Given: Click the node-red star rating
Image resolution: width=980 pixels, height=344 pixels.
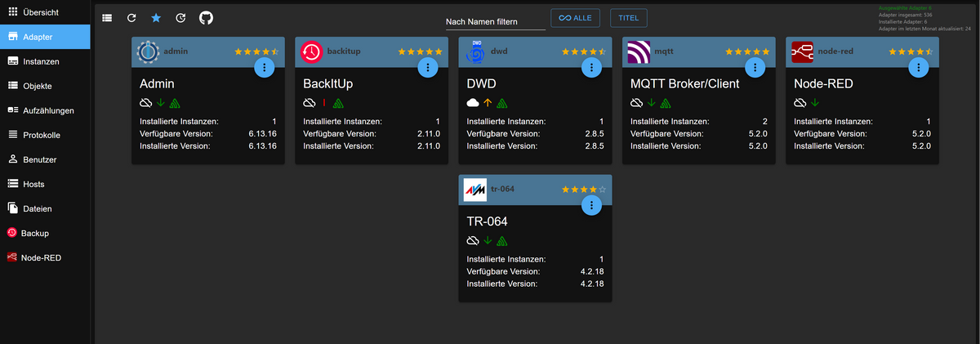Looking at the screenshot, I should pos(911,51).
